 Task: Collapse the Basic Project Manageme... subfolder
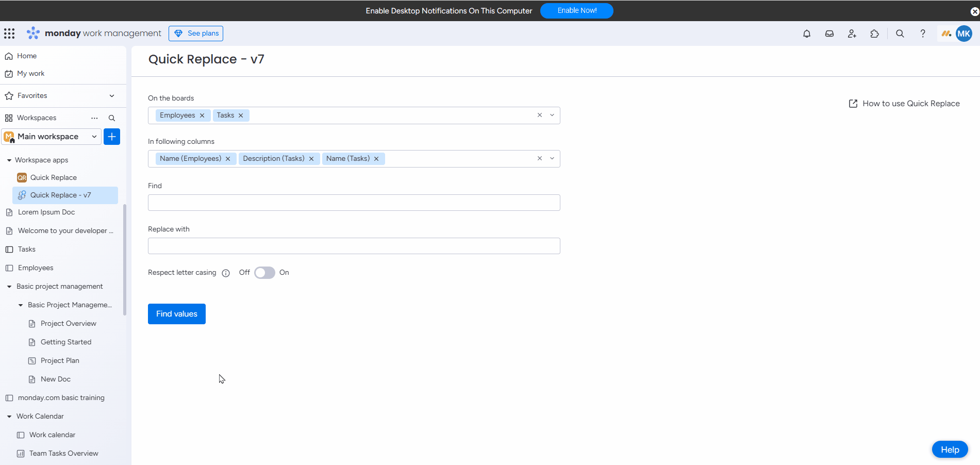pyautogui.click(x=21, y=305)
